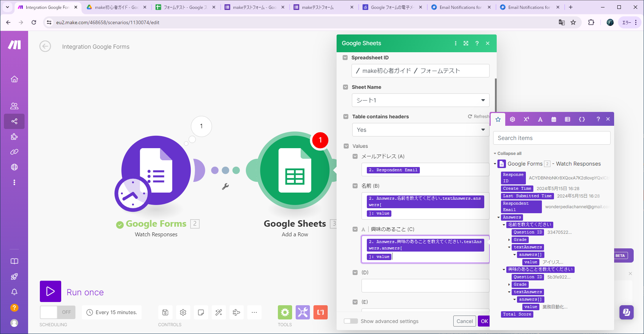Toggle the scheduling ON/OFF switch

pyautogui.click(x=58, y=312)
